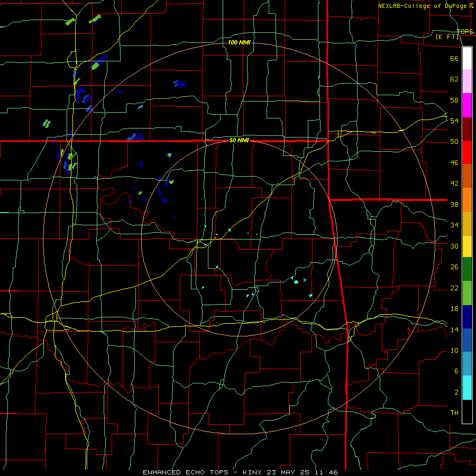Click the 100 NMI range ring label
Viewport: 476px width, 476px height.
[x=239, y=42]
